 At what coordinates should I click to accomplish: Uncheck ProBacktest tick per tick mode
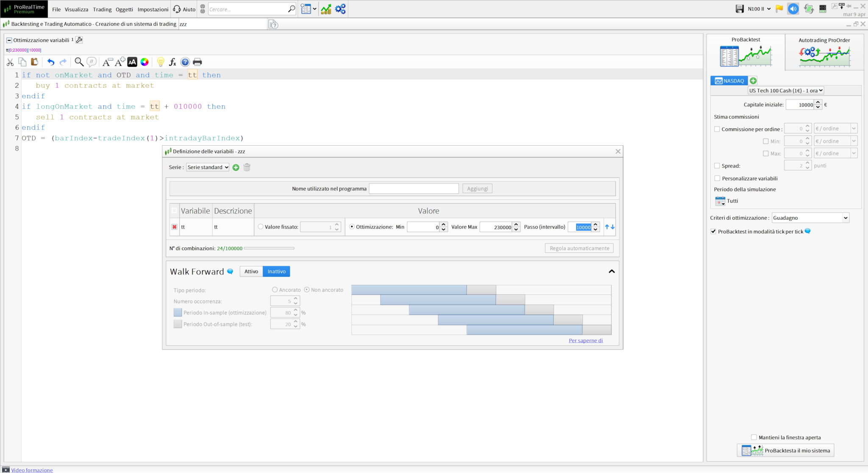pyautogui.click(x=713, y=232)
